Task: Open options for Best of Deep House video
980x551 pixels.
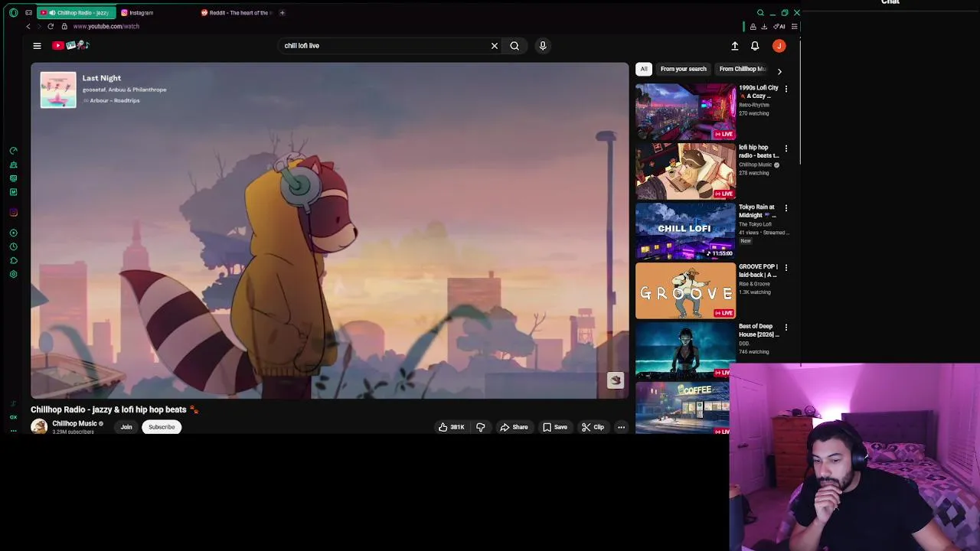Action: [786, 328]
